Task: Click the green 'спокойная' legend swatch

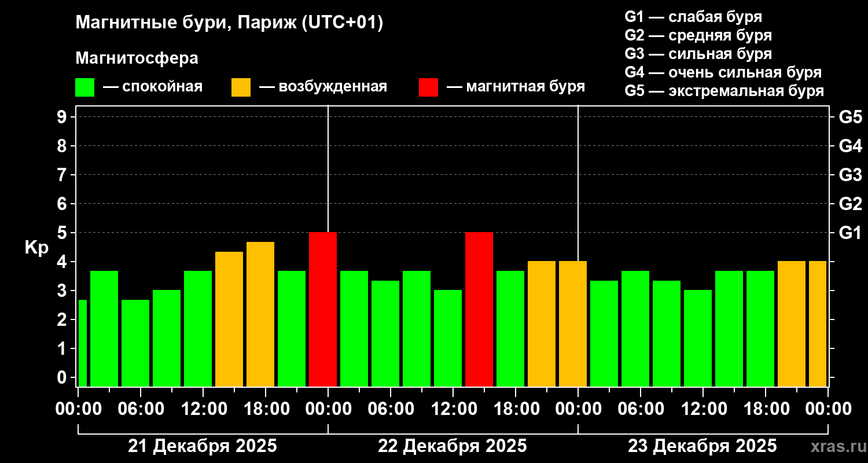Action: (x=84, y=87)
